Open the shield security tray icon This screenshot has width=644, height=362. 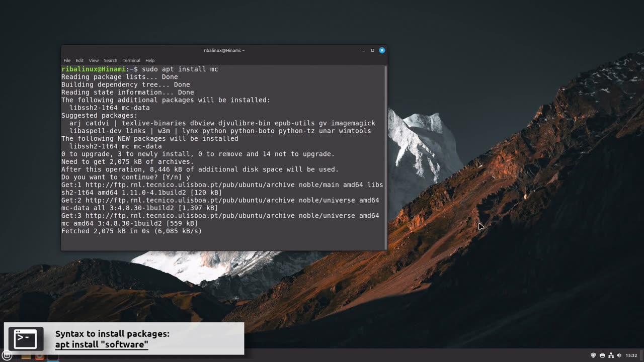593,355
